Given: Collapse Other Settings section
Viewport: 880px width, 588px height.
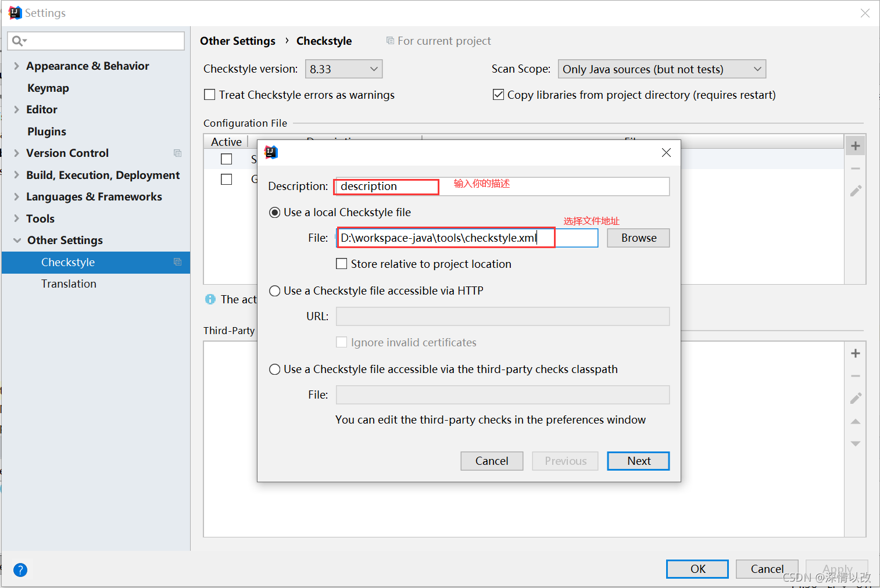Looking at the screenshot, I should point(17,241).
